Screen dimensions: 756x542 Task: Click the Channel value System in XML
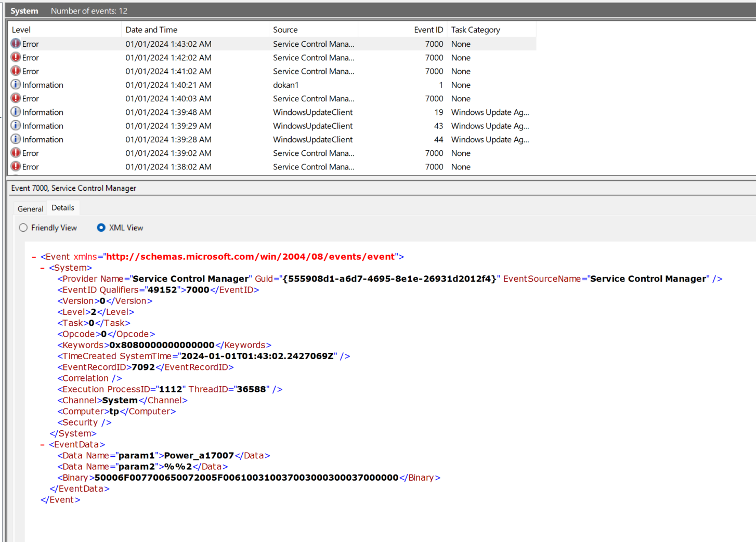pos(120,400)
